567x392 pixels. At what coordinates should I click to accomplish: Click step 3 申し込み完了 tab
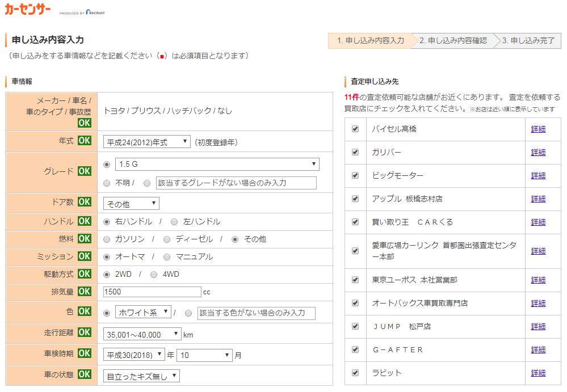point(528,41)
